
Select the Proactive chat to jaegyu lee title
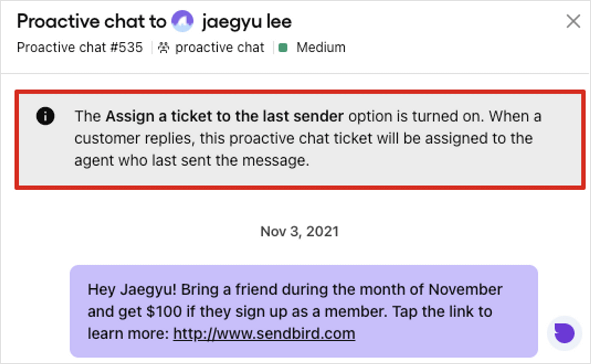coord(154,21)
